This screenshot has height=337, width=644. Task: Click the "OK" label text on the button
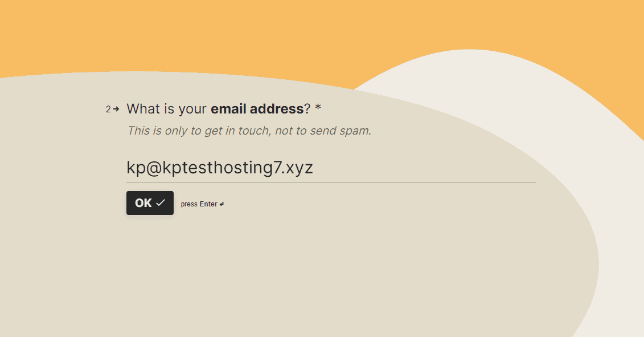[x=143, y=203]
